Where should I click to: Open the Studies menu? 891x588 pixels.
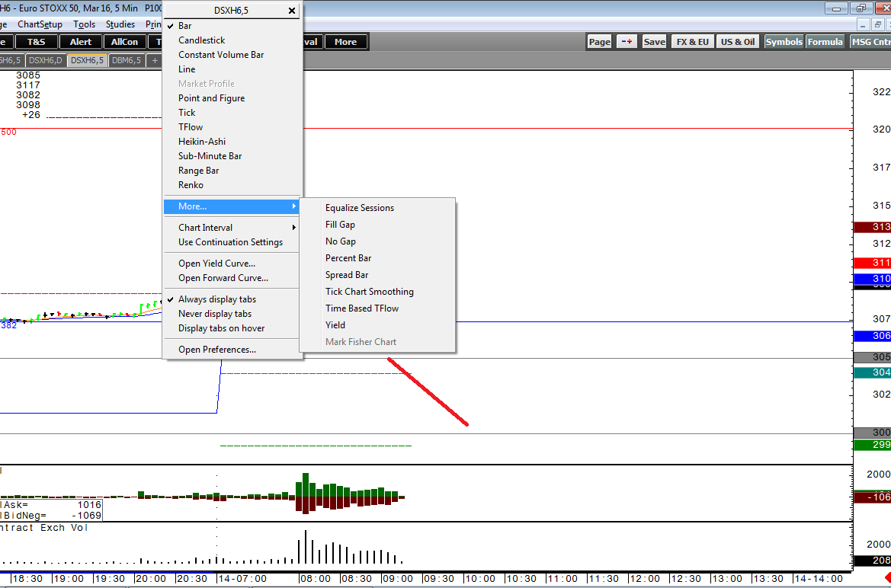click(x=120, y=24)
